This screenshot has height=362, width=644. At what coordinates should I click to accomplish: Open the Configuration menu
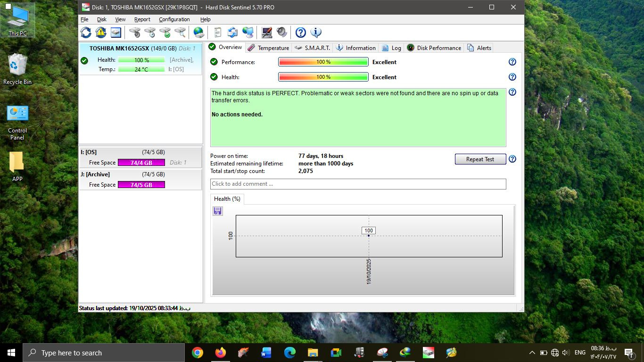pos(174,19)
